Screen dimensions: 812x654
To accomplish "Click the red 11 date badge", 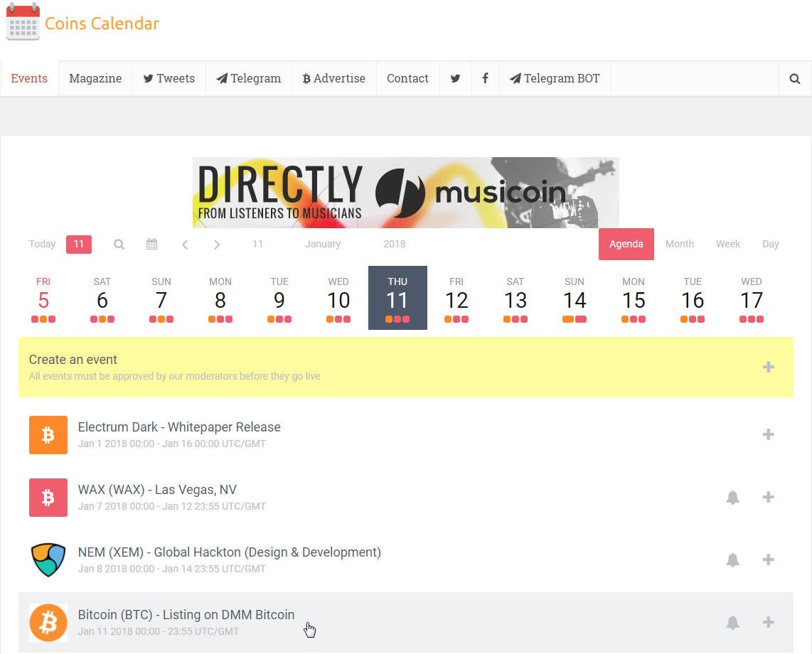I will 79,245.
